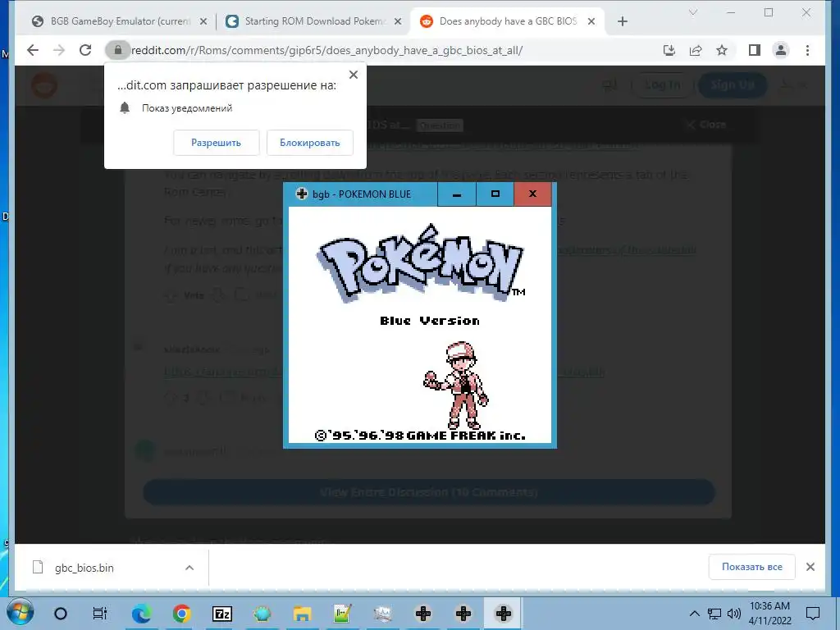
Task: Open a new browser tab
Action: (623, 21)
